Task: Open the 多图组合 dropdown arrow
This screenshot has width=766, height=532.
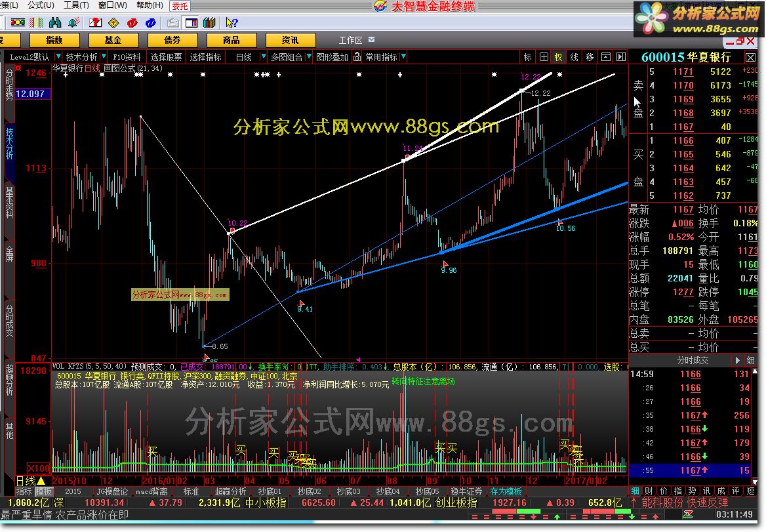Action: coord(309,56)
